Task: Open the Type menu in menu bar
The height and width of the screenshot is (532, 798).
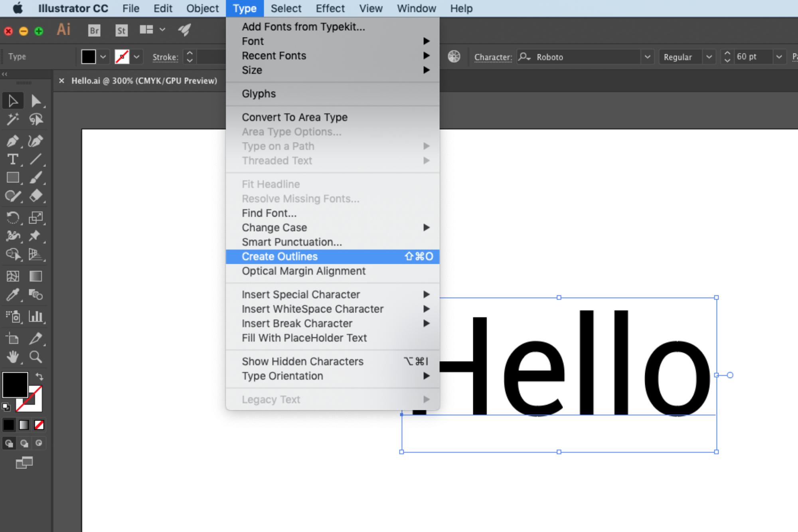Action: 244,8
